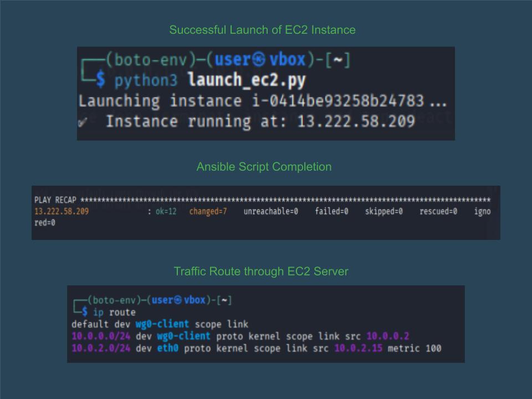532x399 pixels.
Task: Click the green ok=12 status
Action: coord(165,211)
